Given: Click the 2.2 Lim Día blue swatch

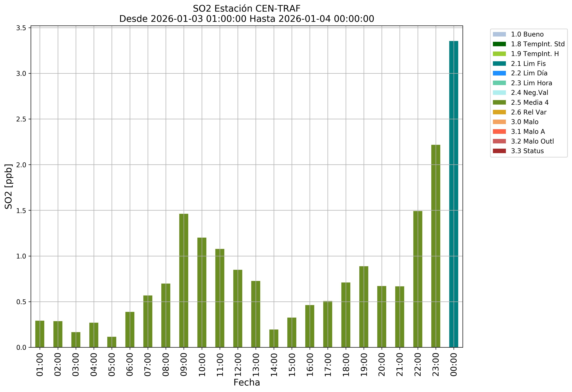Looking at the screenshot, I should 499,73.
